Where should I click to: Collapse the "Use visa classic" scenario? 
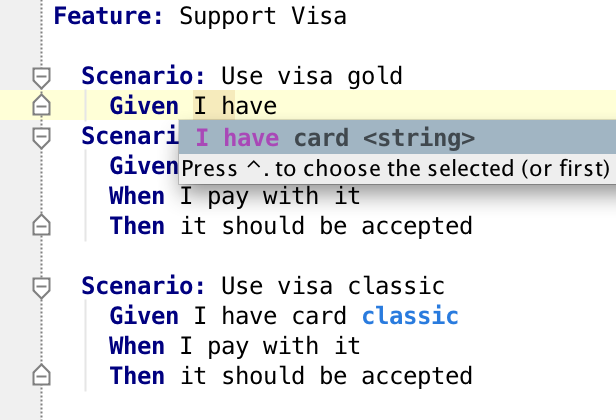(41, 287)
